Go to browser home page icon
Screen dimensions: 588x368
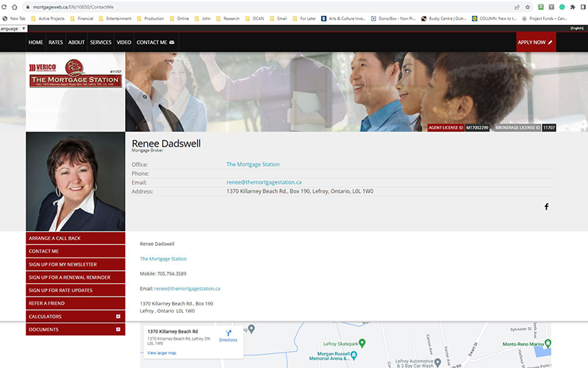(15, 7)
